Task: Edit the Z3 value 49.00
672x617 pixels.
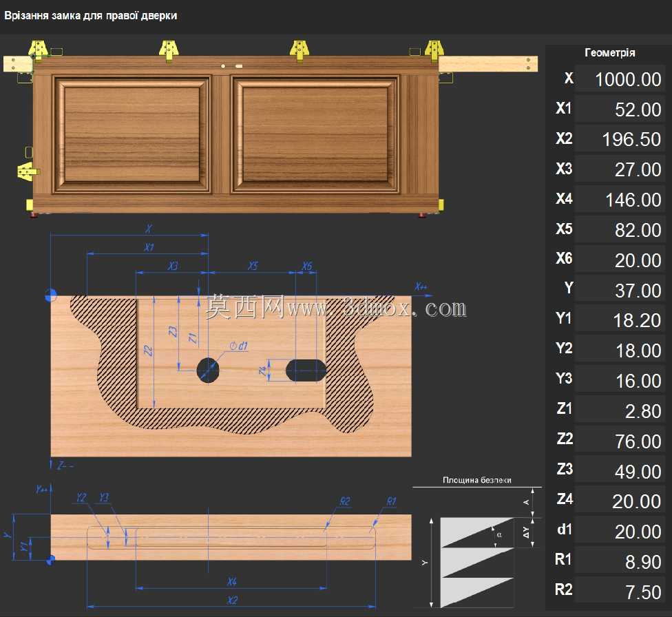Action: 620,471
